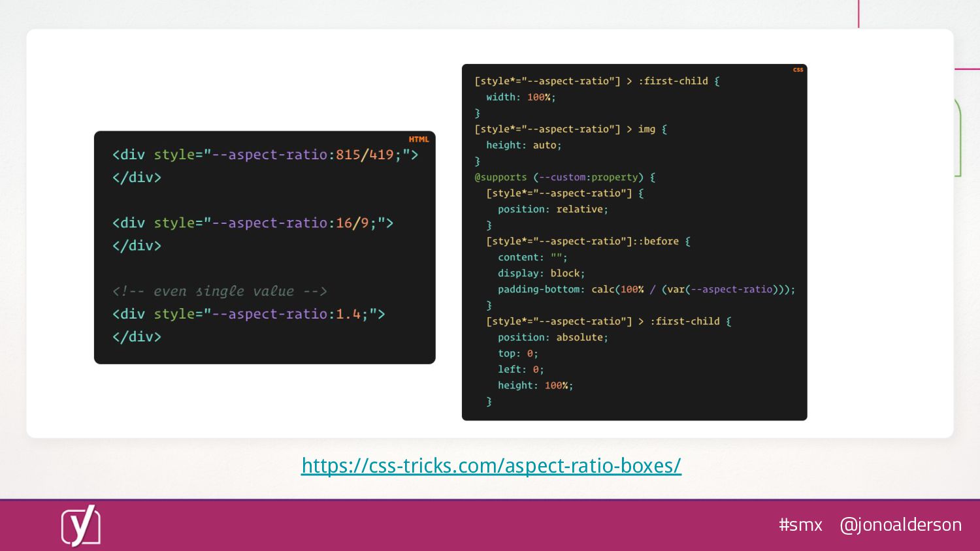Click the 'height: auto;' line
The height and width of the screenshot is (551, 980).
(524, 146)
